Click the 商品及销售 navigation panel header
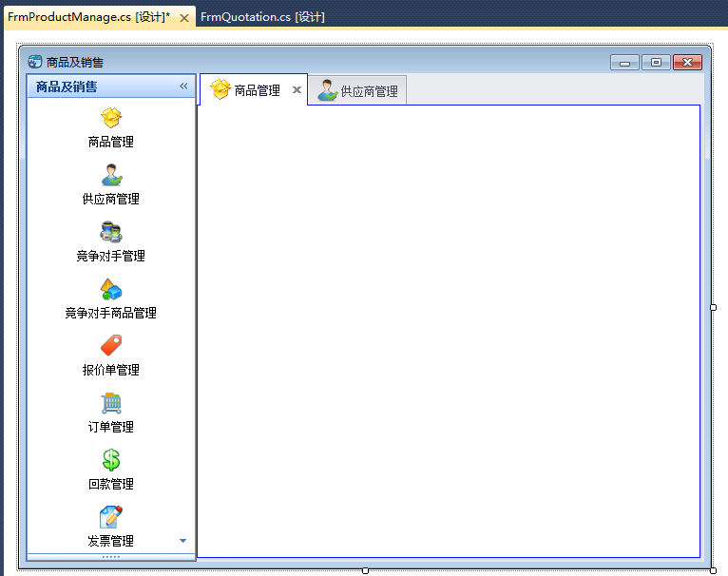 point(111,86)
